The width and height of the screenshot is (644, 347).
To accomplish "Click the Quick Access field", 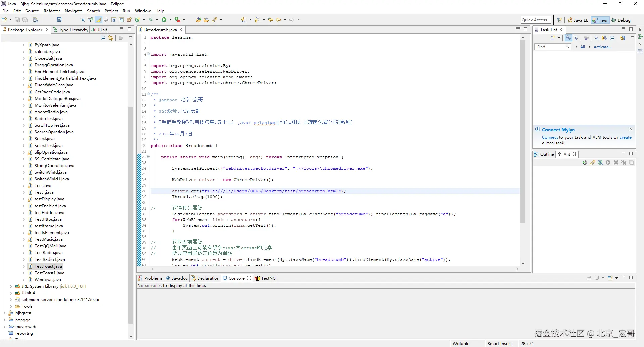I will (535, 20).
